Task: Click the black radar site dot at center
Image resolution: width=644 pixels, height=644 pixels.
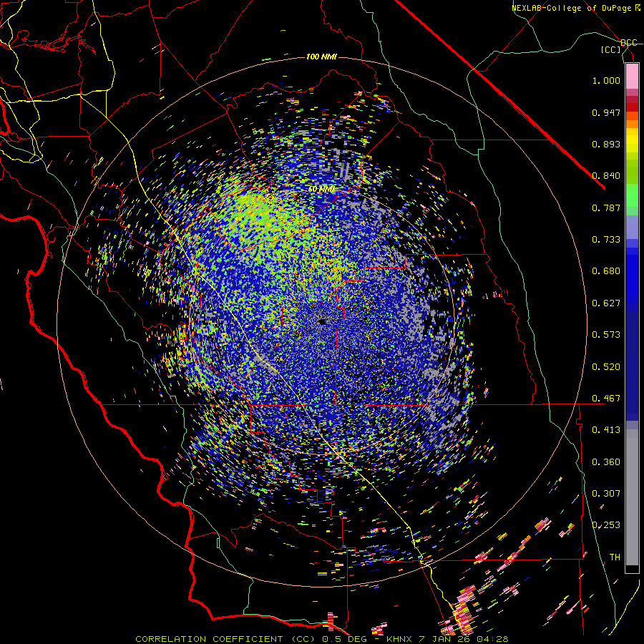Action: tap(323, 321)
